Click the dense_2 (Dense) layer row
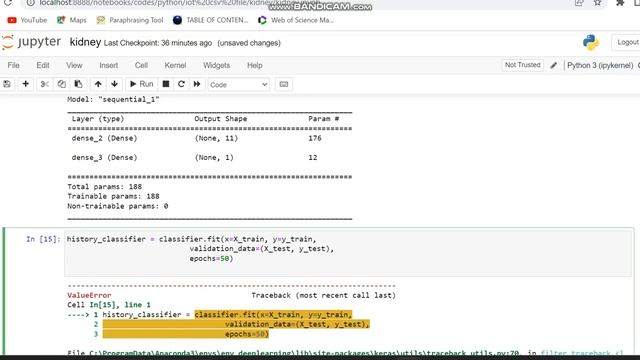This screenshot has width=640, height=360. pos(197,138)
